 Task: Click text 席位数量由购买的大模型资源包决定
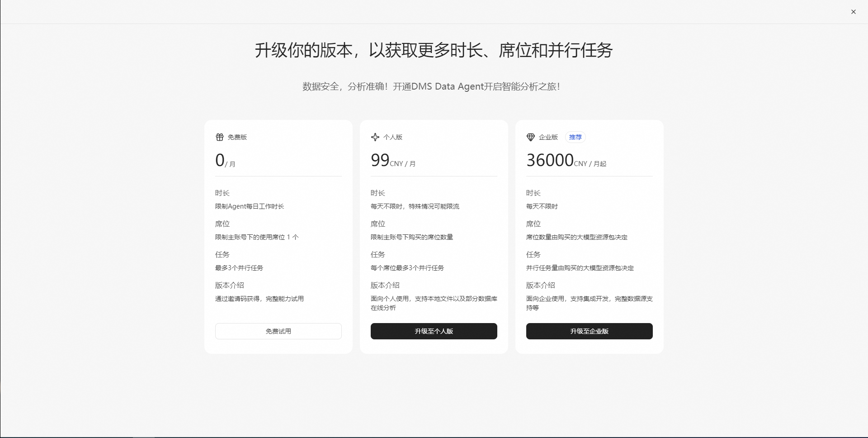tap(577, 237)
